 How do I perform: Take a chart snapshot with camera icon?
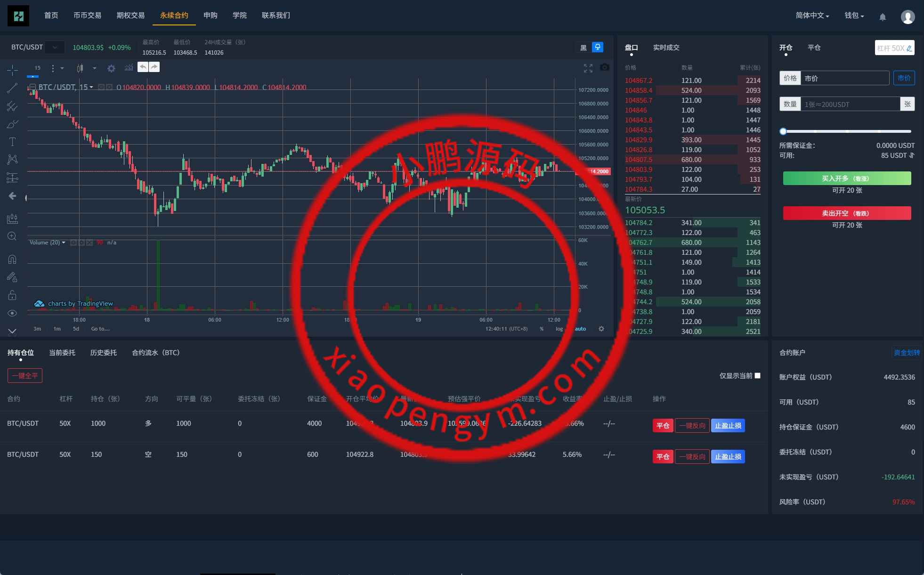point(605,67)
